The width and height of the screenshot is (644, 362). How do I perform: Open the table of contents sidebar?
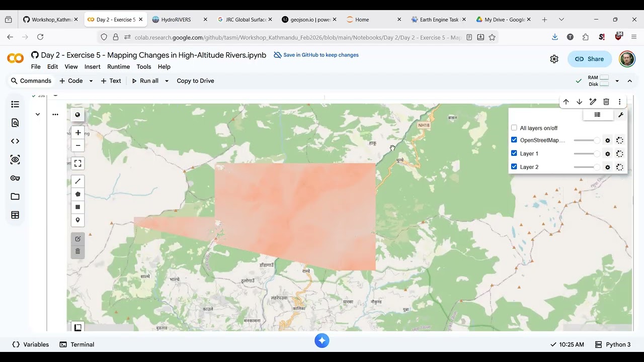pos(15,105)
